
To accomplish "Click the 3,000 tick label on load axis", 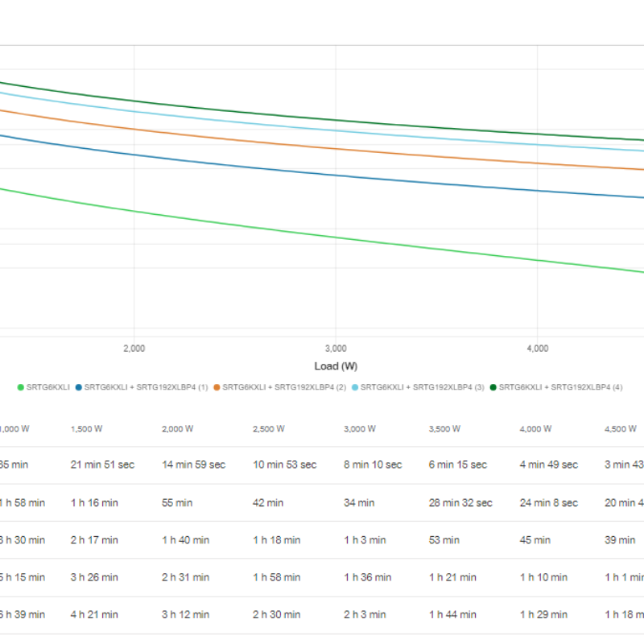I will point(336,348).
